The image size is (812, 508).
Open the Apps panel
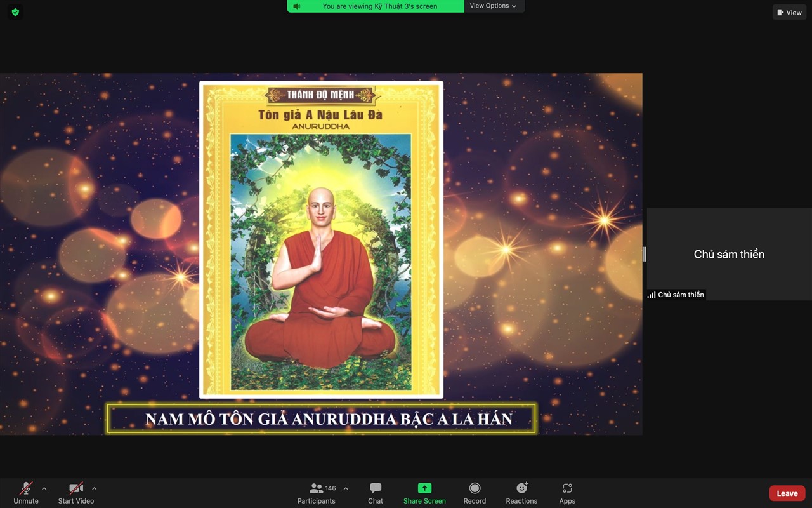(x=567, y=493)
